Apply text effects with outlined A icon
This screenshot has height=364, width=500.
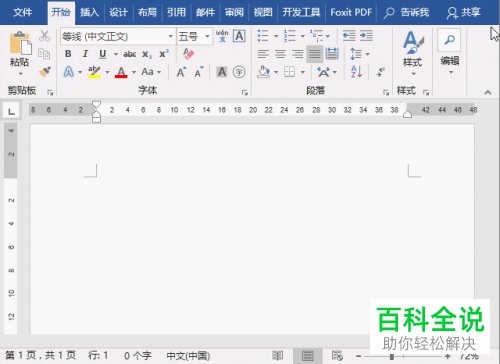tap(69, 72)
